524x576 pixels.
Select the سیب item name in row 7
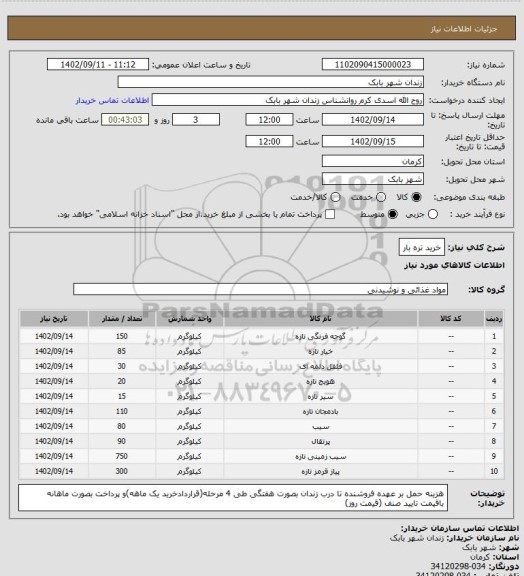[320, 426]
